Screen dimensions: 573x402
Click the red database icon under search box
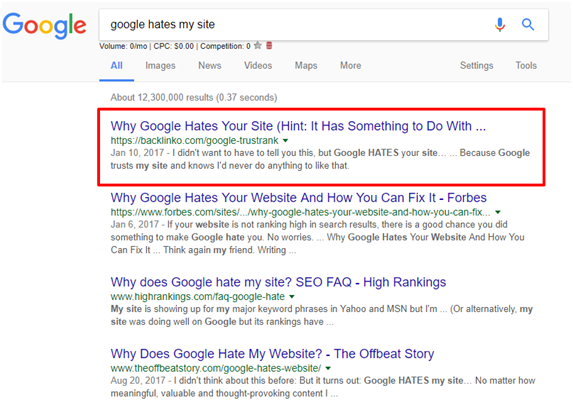point(269,46)
